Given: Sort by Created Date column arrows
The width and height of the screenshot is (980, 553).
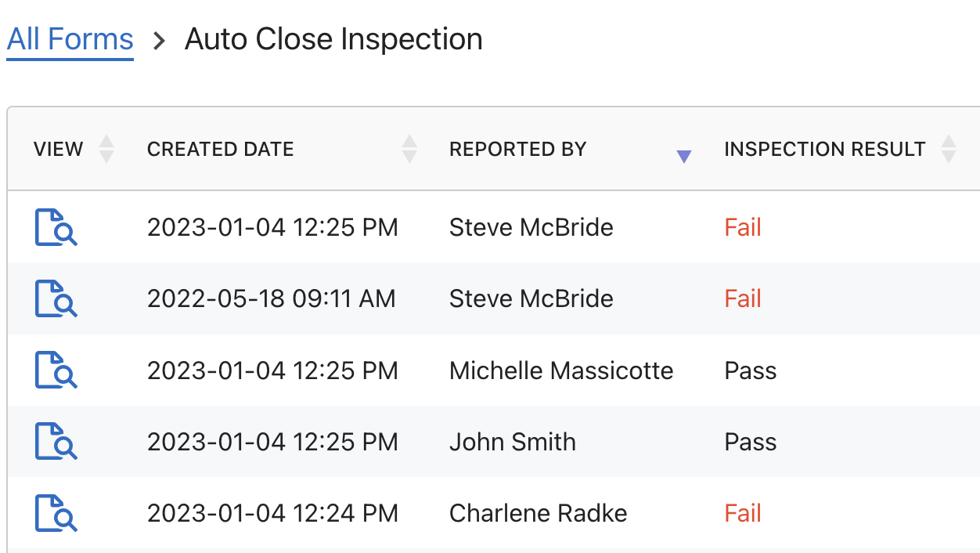Looking at the screenshot, I should tap(409, 149).
